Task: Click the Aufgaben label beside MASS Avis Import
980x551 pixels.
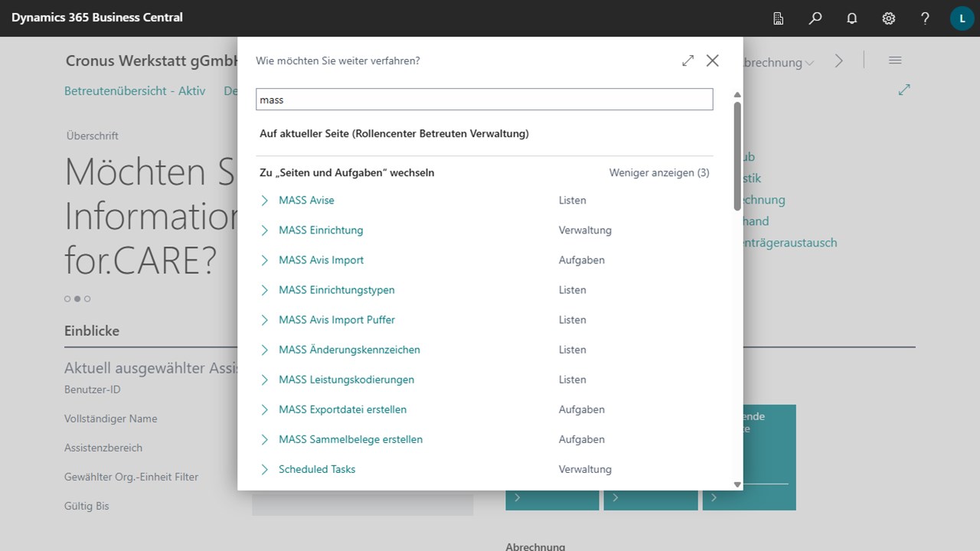Action: [582, 260]
